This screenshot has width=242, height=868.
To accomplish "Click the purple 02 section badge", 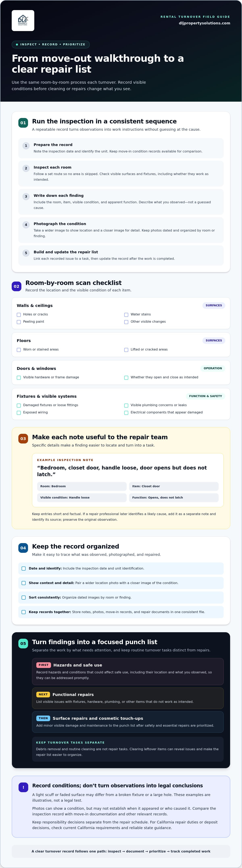I will click(17, 286).
